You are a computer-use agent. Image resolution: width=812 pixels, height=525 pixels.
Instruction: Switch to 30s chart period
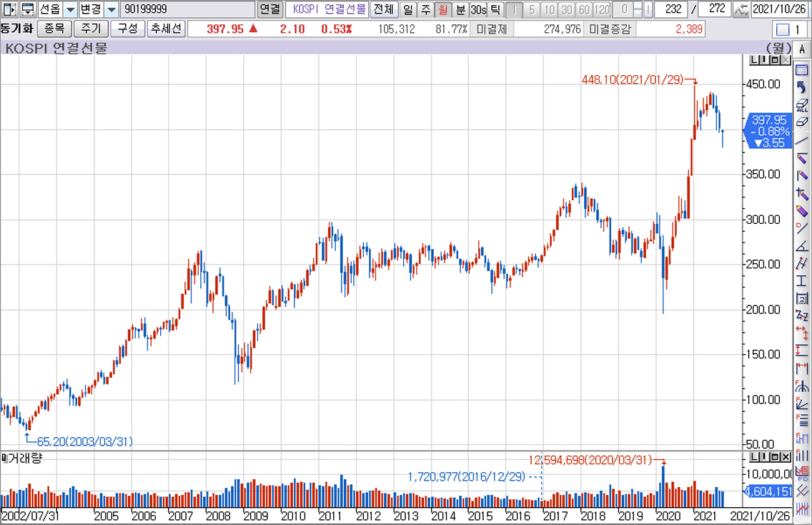478,9
